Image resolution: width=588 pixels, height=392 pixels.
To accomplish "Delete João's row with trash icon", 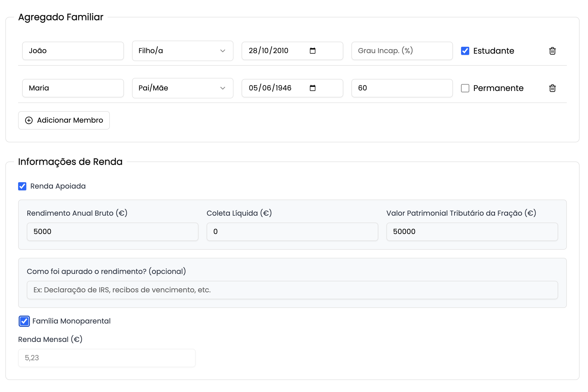I will [x=552, y=51].
